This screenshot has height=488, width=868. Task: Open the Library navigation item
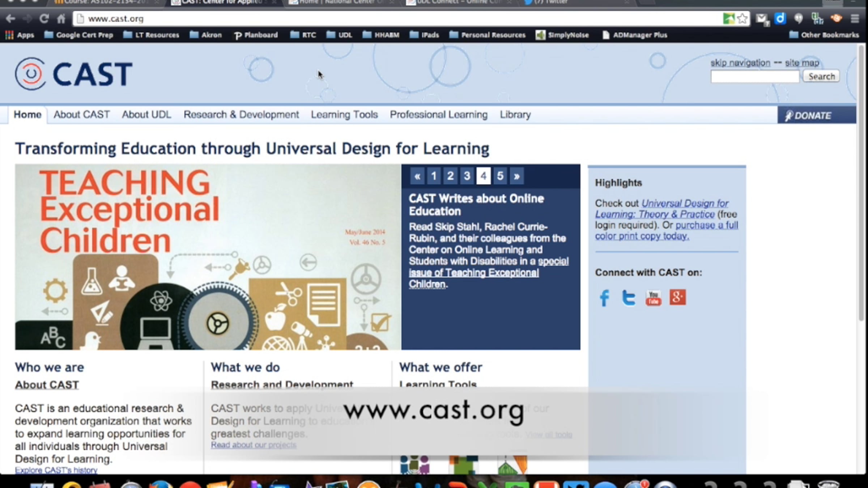(515, 115)
